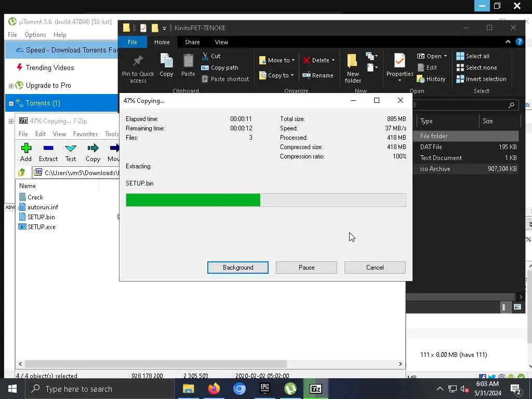Switch to 7-Zip on the taskbar
This screenshot has width=532, height=399.
point(315,389)
